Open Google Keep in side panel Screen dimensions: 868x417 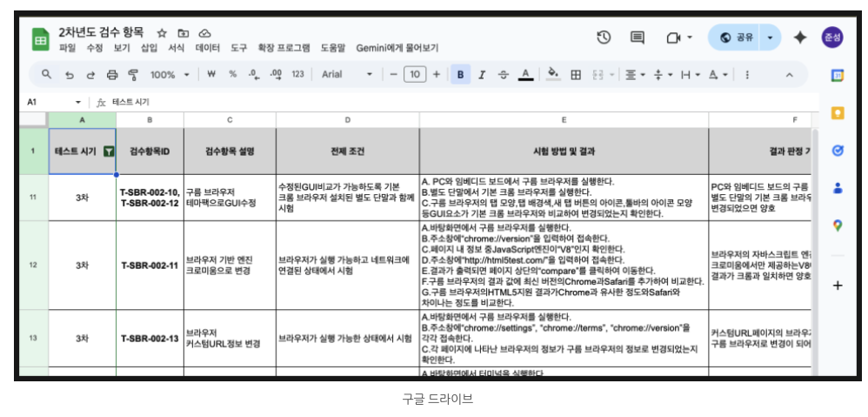(x=838, y=112)
